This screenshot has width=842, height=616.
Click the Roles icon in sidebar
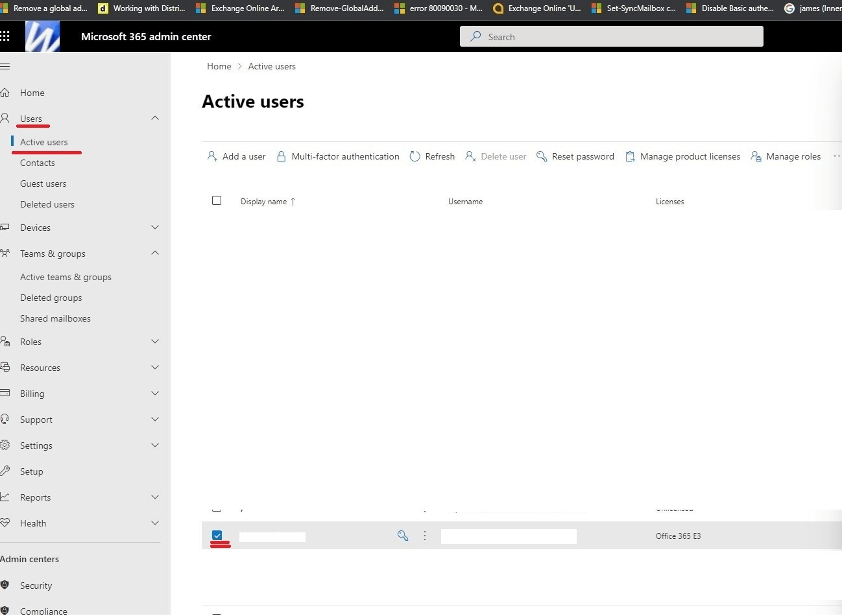coord(5,342)
